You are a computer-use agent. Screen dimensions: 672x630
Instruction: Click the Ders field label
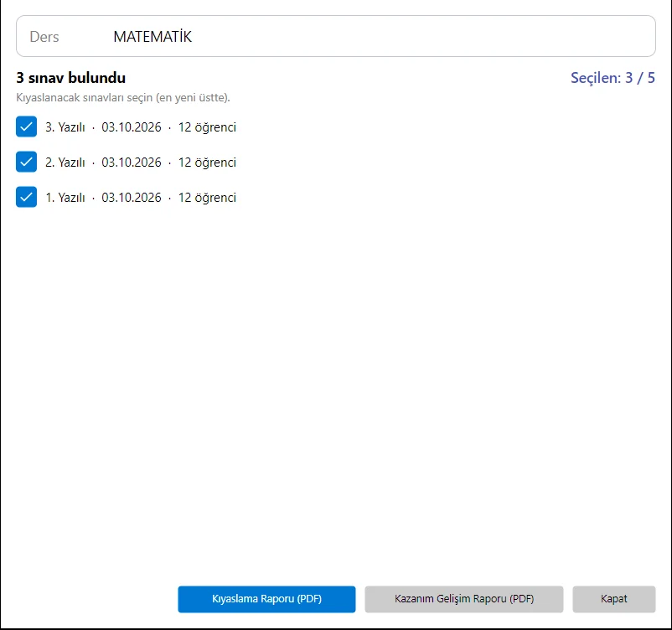44,37
